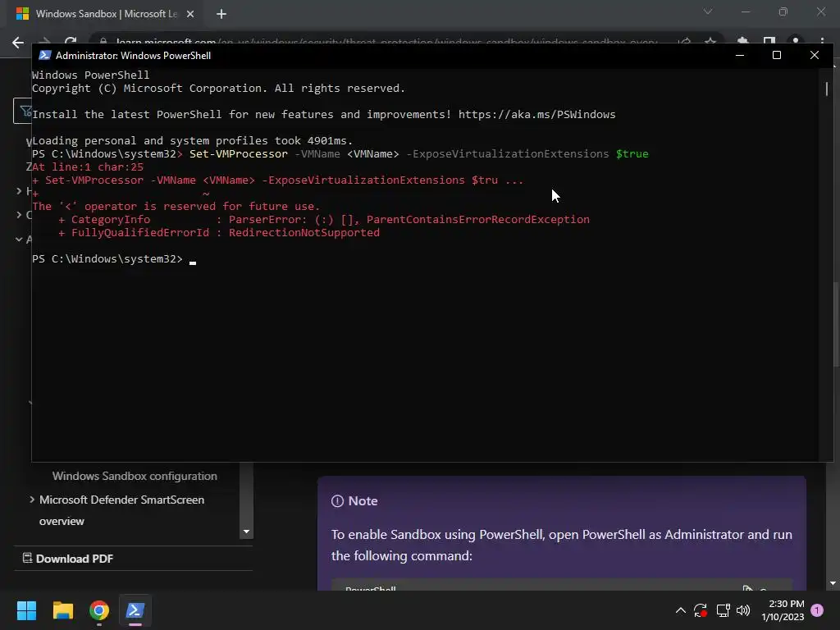Toggle Chrome side panel icon
This screenshot has width=840, height=630.
[x=769, y=42]
